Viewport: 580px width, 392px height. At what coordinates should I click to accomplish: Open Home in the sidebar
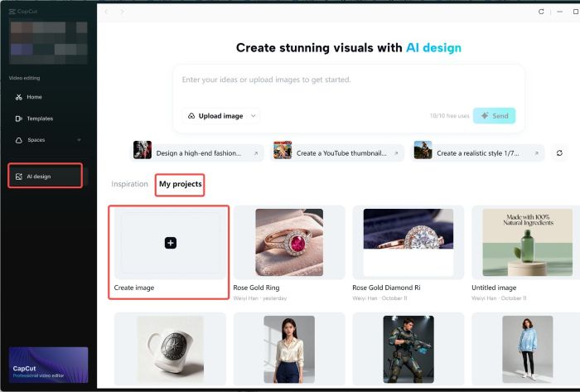pos(33,97)
